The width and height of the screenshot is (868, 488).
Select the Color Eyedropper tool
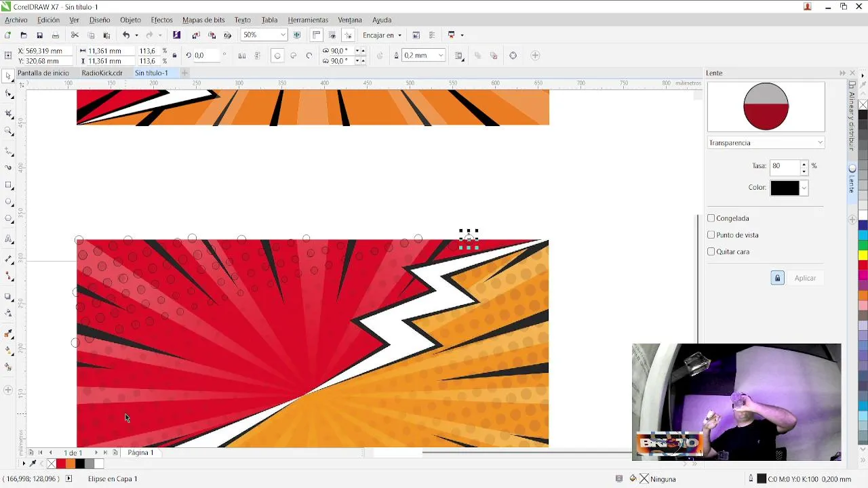8,333
